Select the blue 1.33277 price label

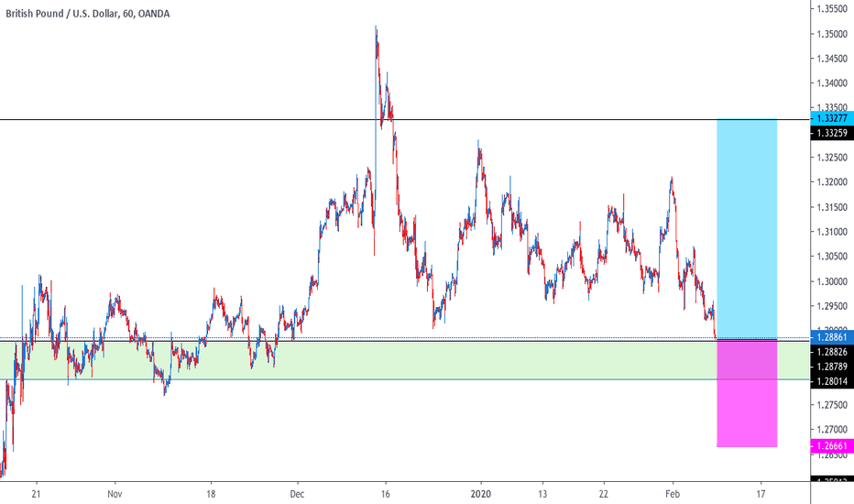pyautogui.click(x=832, y=118)
